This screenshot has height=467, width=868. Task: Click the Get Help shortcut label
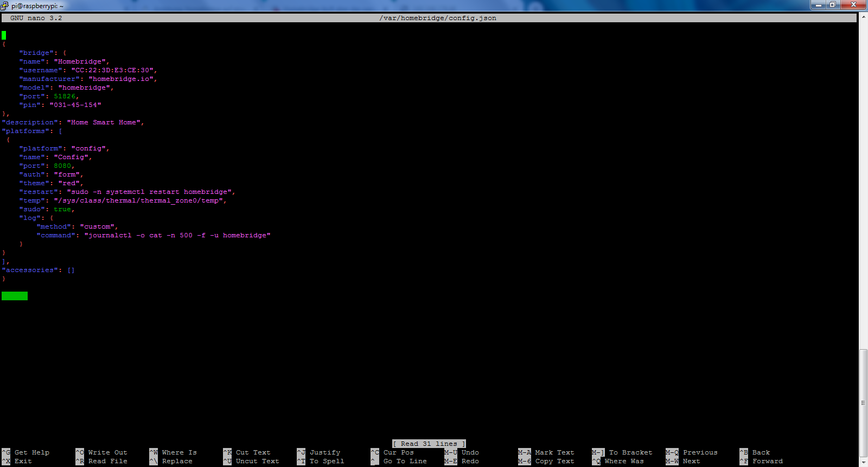click(32, 452)
